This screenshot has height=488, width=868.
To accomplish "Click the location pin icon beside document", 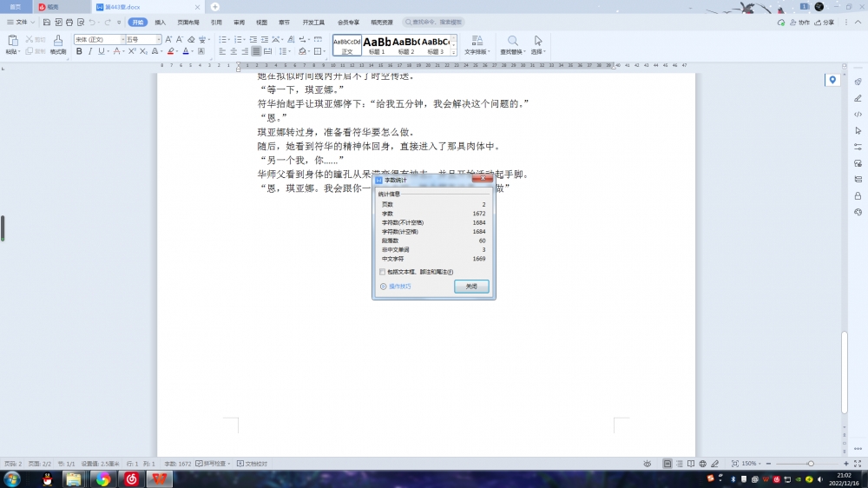I will (x=832, y=80).
